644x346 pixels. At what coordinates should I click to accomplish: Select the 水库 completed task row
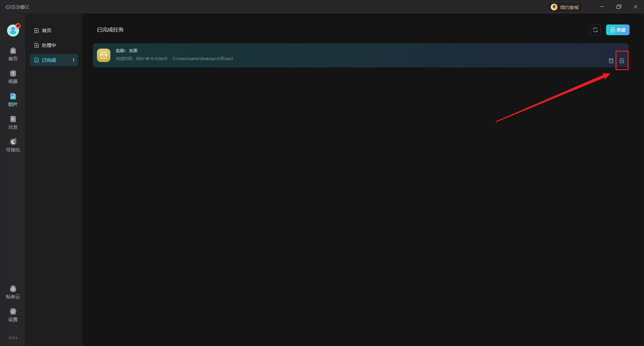335,55
